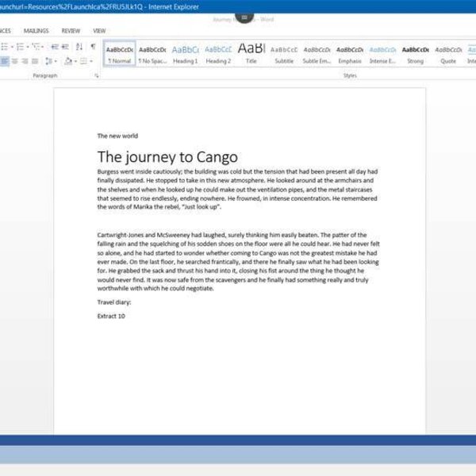Apply a multilevel list
476x476 pixels.
[36, 47]
